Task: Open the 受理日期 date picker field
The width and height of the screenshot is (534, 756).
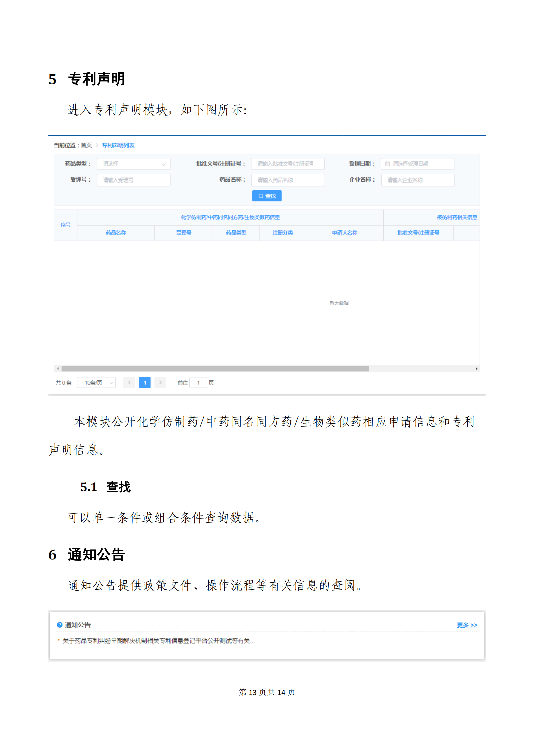Action: pyautogui.click(x=417, y=164)
